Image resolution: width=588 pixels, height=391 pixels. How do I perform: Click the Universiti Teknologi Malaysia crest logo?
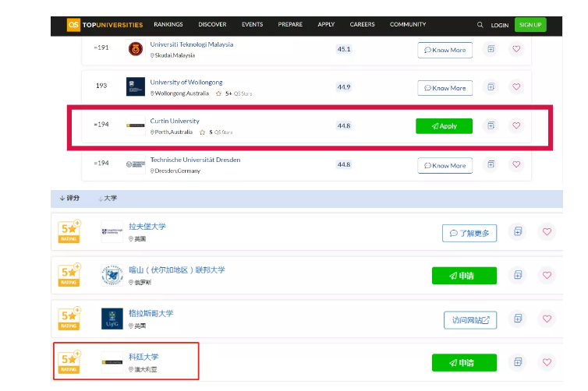[x=136, y=49]
